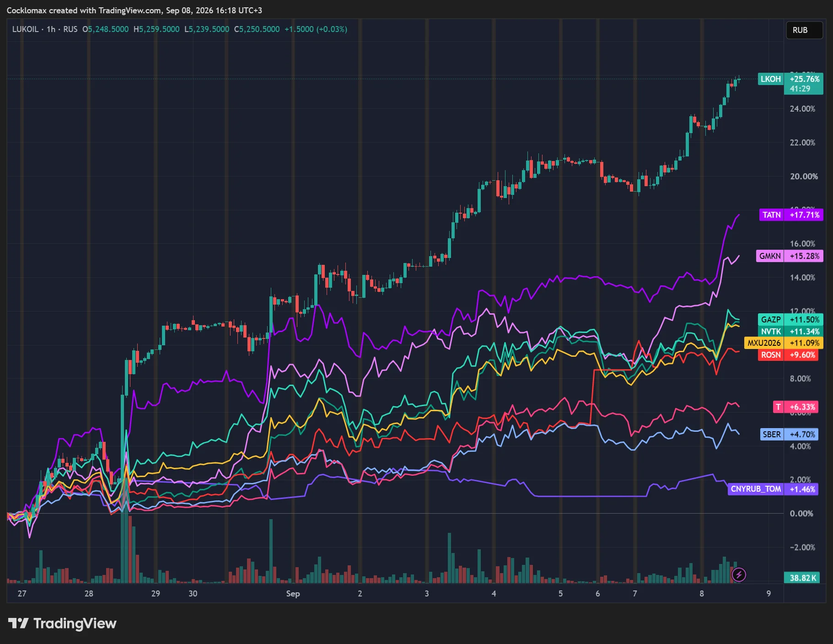Click the 20.00% price axis label

[804, 177]
